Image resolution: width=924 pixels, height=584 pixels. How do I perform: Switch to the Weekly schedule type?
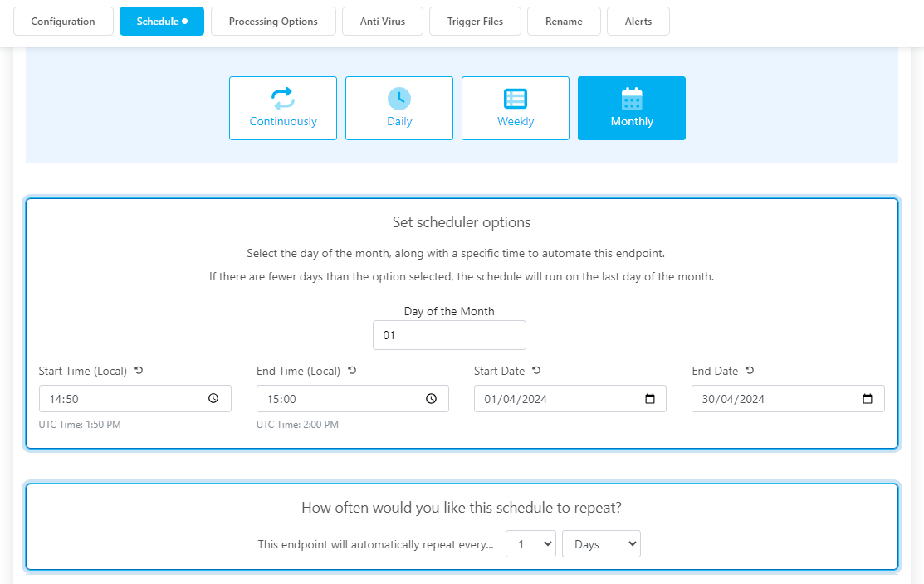coord(516,109)
